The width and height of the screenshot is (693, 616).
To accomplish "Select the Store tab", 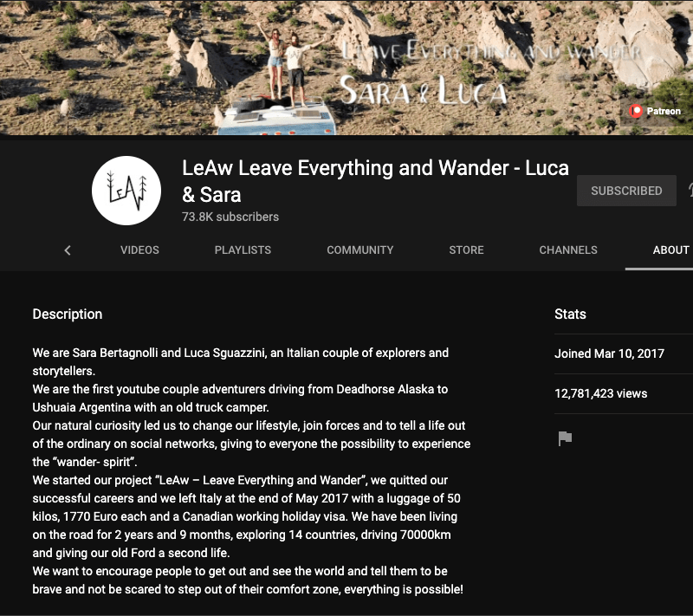I will [x=466, y=250].
